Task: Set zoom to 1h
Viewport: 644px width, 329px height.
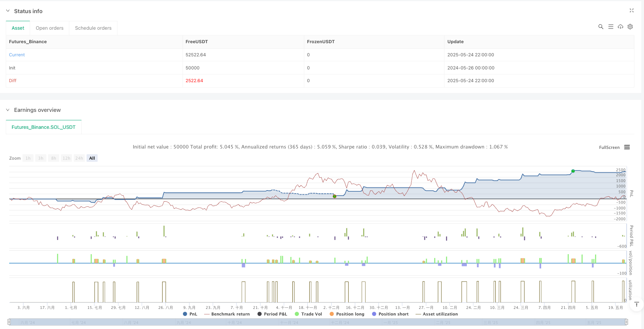Action: tap(28, 158)
